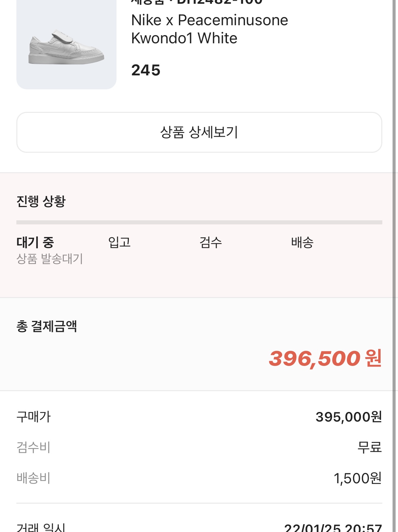This screenshot has height=532, width=398.
Task: Select the 입고 status step
Action: (x=119, y=242)
